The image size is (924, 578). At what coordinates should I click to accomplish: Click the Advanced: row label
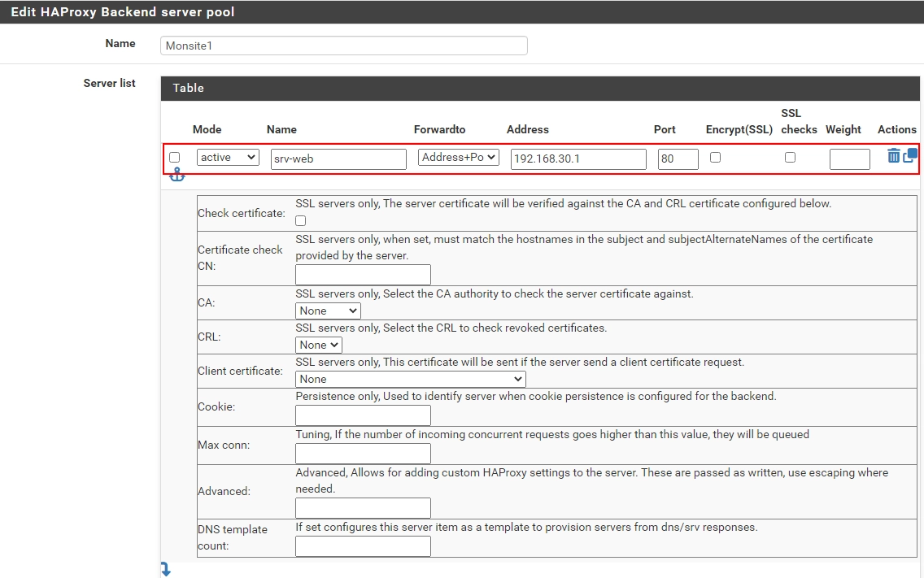point(224,491)
